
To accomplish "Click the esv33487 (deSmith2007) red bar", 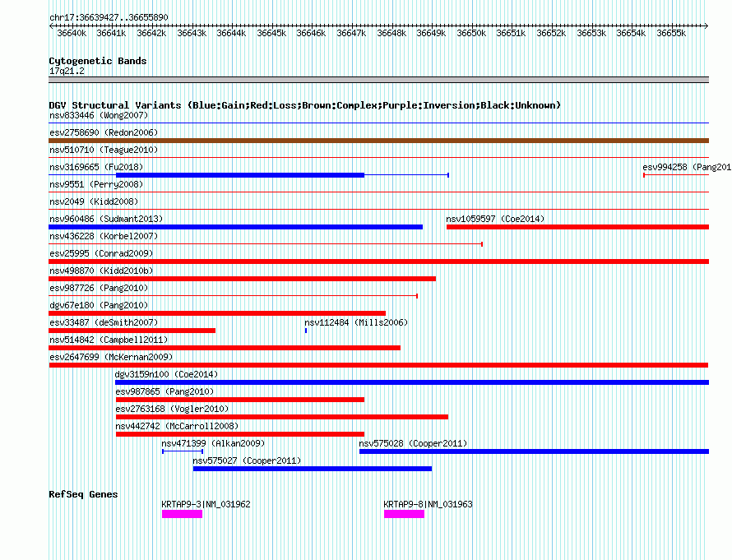I will pyautogui.click(x=132, y=331).
